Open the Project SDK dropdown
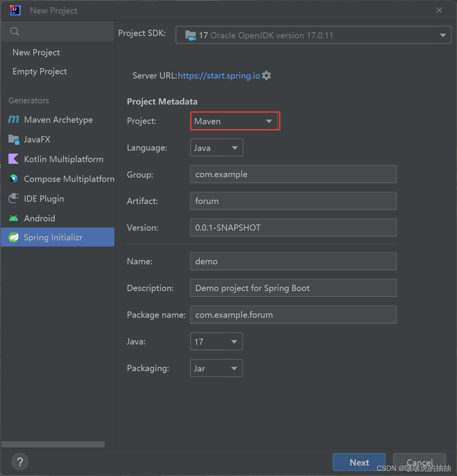The height and width of the screenshot is (476, 457). pyautogui.click(x=314, y=35)
